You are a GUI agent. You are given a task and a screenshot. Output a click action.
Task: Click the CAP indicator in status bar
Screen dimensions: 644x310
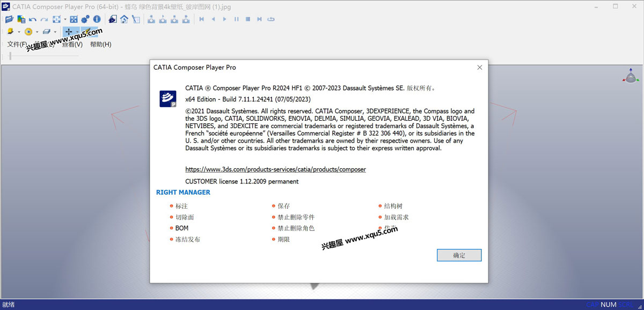(592, 305)
